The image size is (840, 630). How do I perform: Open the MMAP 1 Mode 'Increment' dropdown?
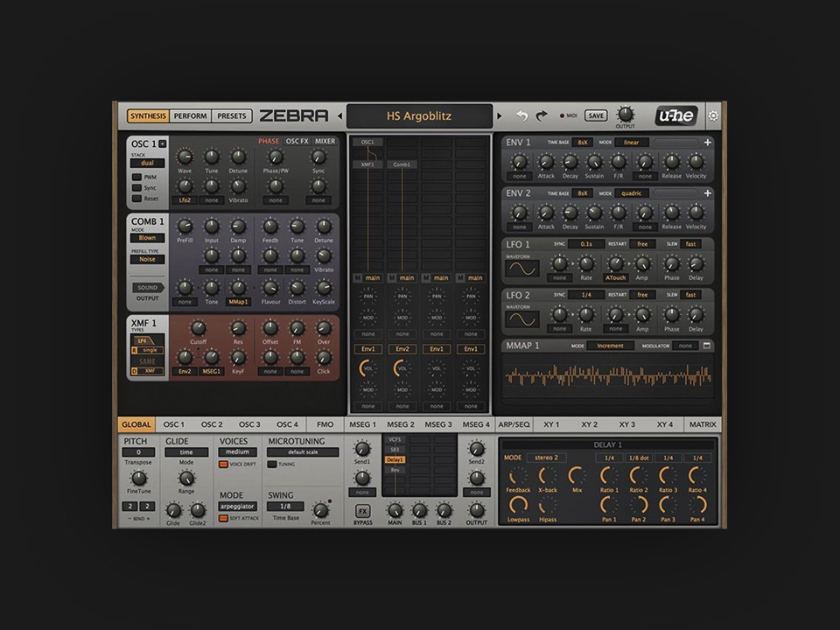pos(610,346)
